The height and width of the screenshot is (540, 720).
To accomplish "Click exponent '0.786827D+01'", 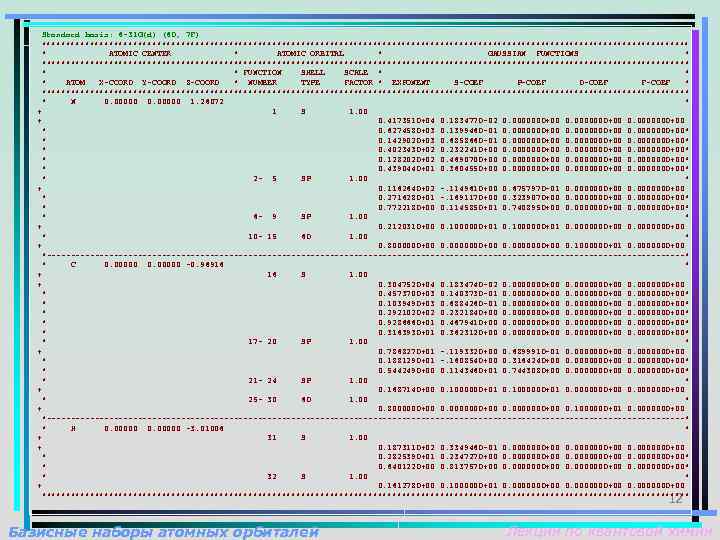I will point(406,352).
